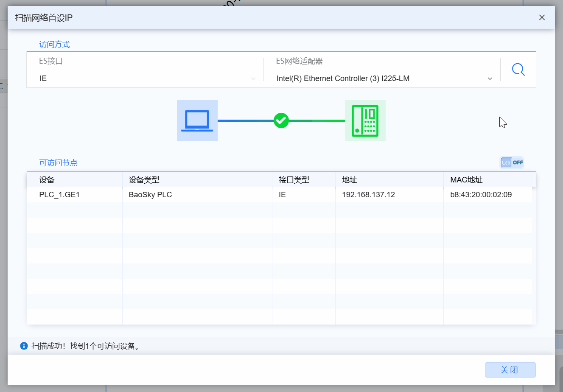Viewport: 563px width, 392px height.
Task: Click the magnifier scan network icon
Action: pyautogui.click(x=518, y=70)
